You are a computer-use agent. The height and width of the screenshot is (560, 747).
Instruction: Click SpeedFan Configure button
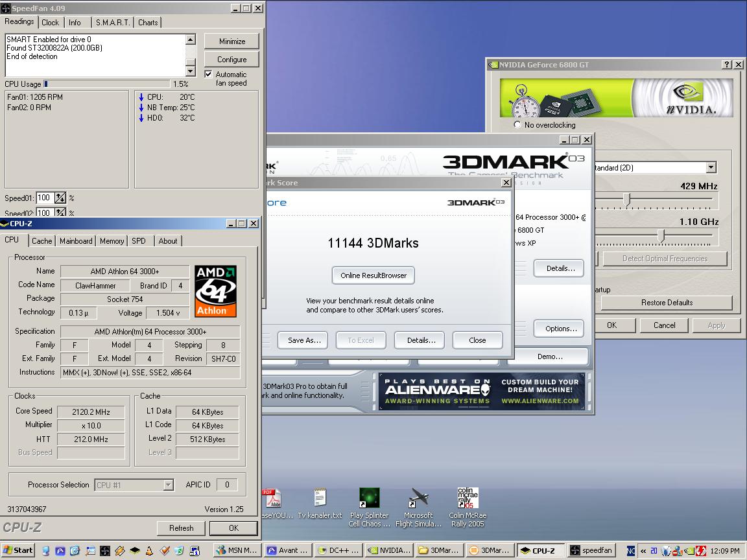232,60
